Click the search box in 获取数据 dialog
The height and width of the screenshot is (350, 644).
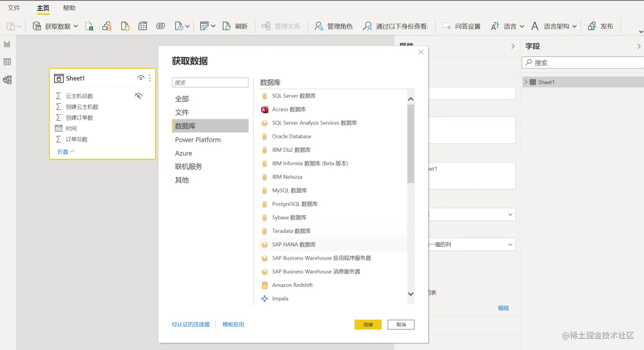tap(210, 82)
